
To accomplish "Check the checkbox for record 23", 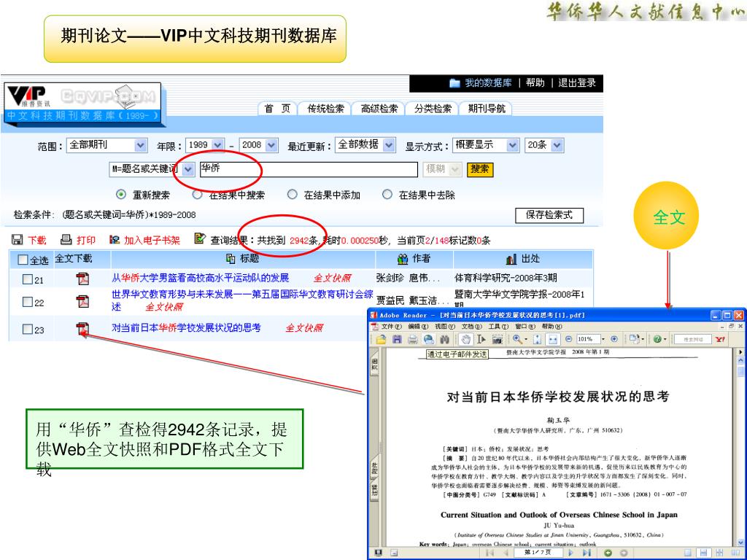I will [x=28, y=329].
